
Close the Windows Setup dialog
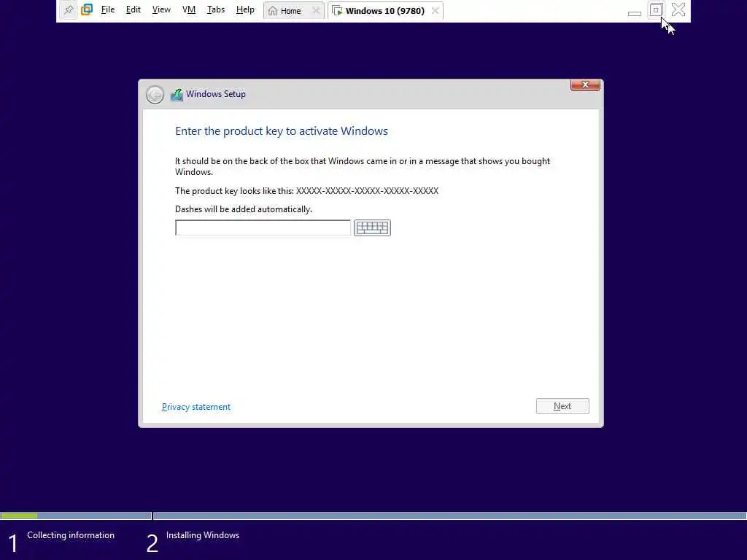point(585,85)
